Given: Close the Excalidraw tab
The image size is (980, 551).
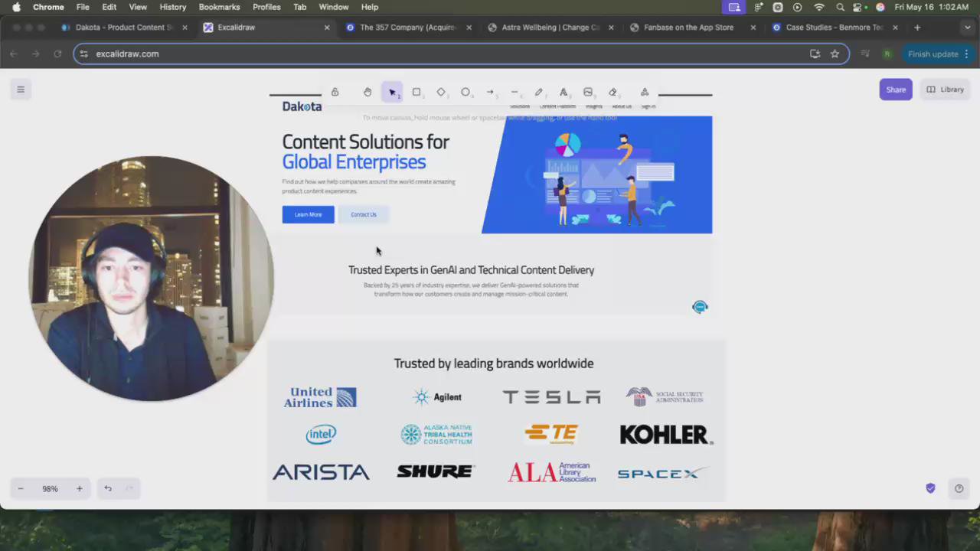Looking at the screenshot, I should [327, 28].
